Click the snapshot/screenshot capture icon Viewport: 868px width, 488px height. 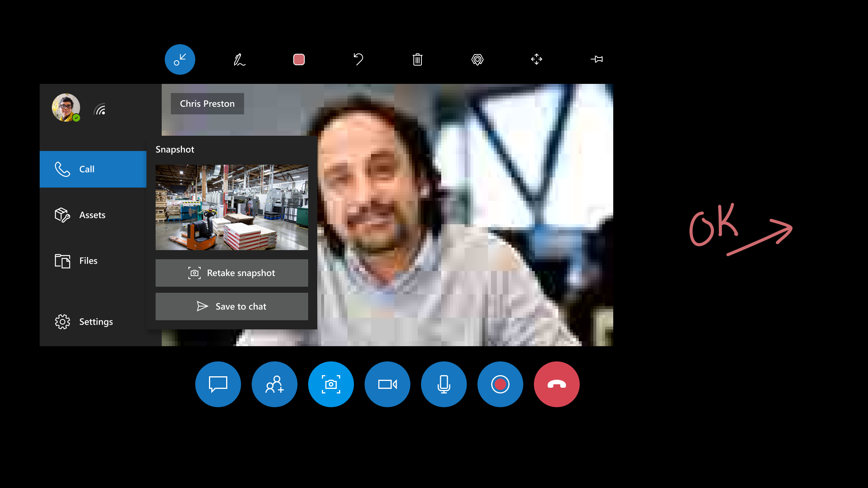[x=330, y=384]
